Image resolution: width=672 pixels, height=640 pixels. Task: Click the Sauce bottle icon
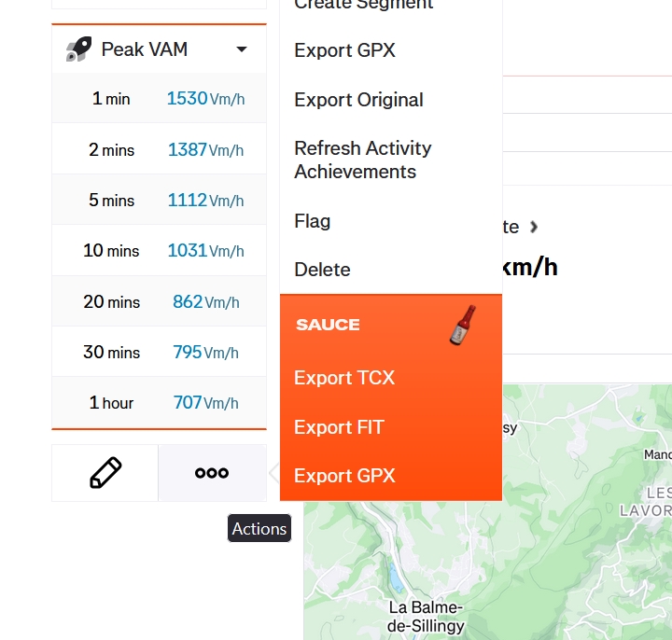coord(462,325)
